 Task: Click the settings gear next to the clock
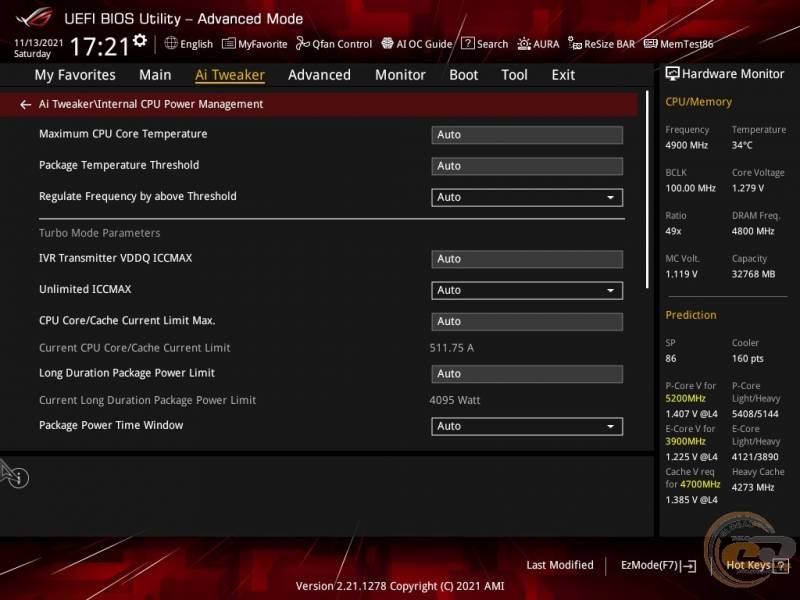(140, 40)
